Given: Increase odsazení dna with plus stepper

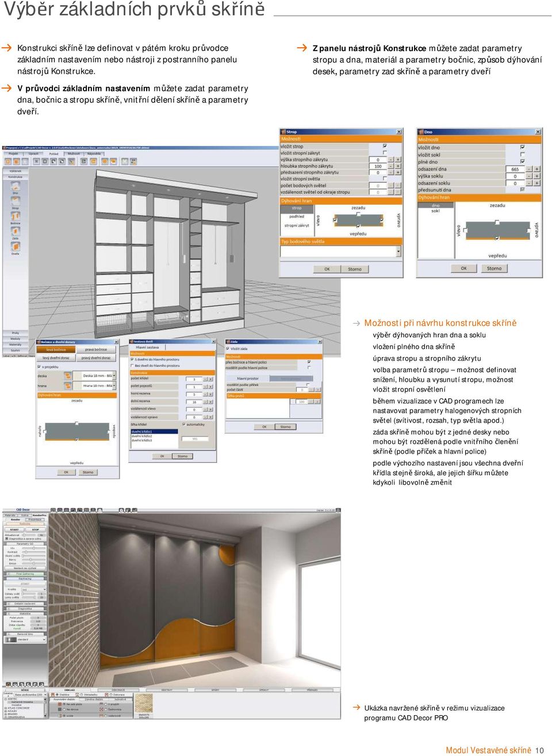Looking at the screenshot, I should pos(536,169).
